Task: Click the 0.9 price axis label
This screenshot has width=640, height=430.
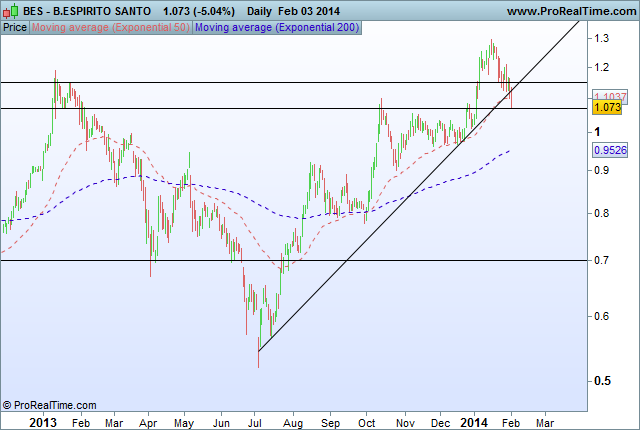Action: pyautogui.click(x=601, y=170)
